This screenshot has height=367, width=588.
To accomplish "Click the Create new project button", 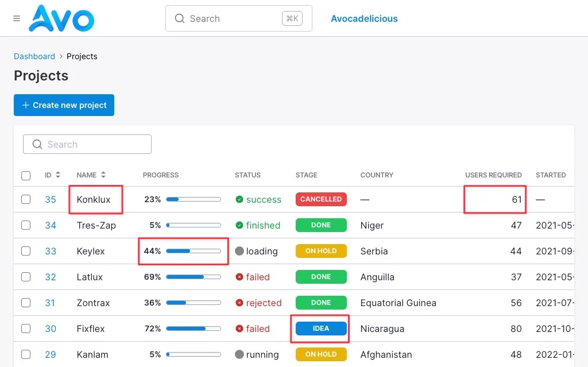I will (64, 105).
